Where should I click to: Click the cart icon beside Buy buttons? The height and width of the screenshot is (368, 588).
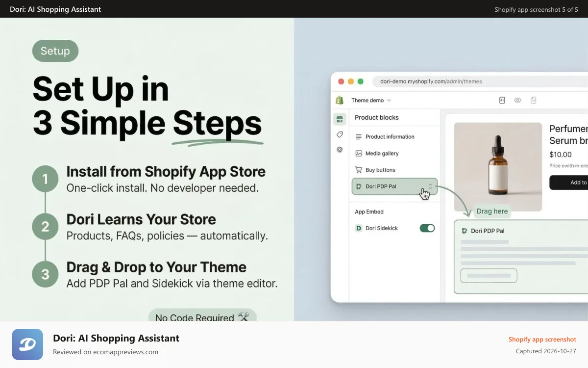[x=359, y=170]
